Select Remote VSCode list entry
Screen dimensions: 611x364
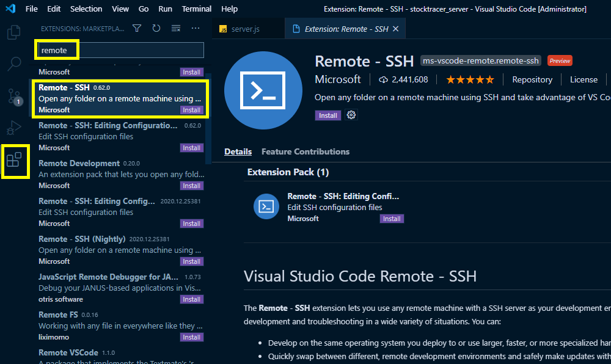[x=121, y=355]
